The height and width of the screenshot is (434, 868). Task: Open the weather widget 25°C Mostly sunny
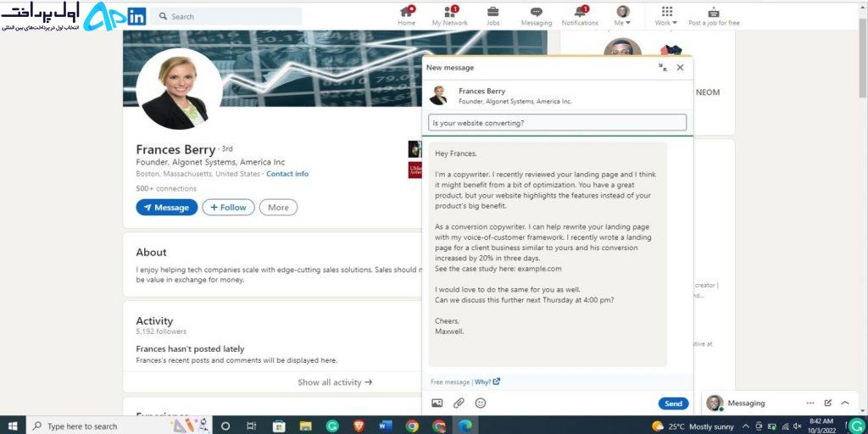(693, 426)
